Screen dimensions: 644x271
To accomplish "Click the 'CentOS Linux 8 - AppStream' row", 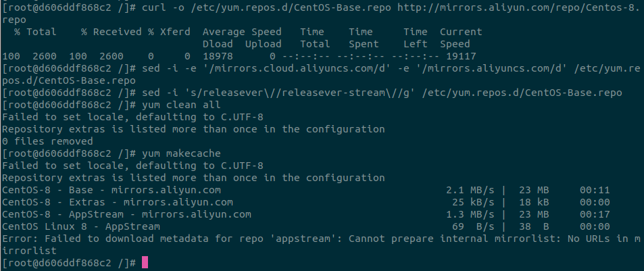I will coord(81,226).
